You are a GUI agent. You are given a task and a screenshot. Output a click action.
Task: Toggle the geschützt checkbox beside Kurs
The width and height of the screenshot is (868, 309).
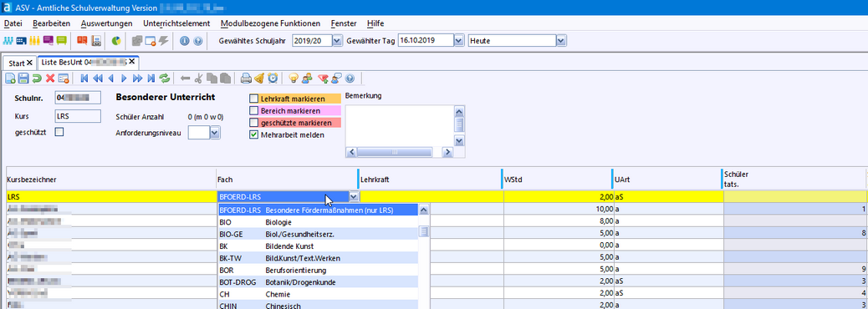click(59, 132)
